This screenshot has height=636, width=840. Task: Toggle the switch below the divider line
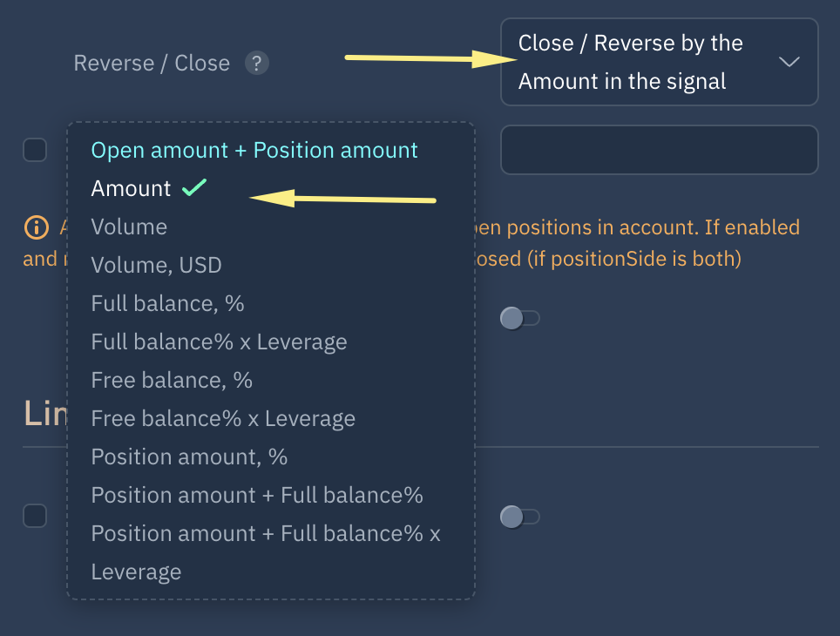[x=519, y=518]
